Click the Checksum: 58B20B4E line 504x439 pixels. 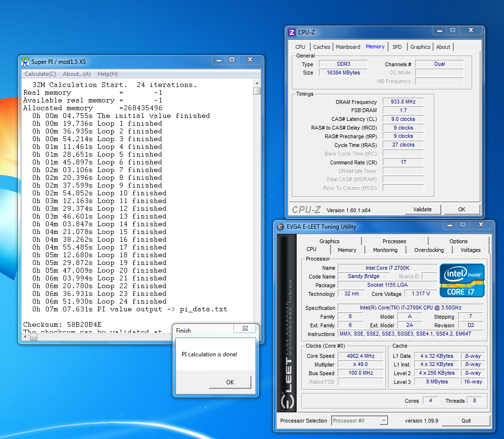tap(62, 324)
